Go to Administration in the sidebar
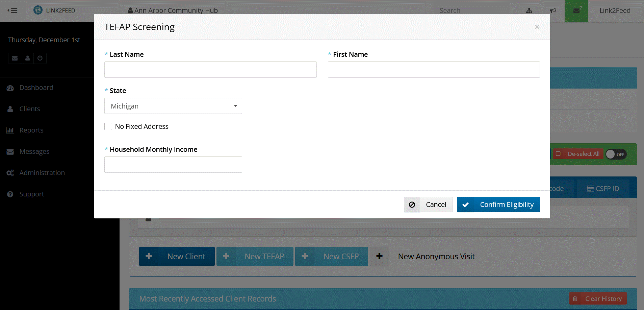The width and height of the screenshot is (644, 310). pos(42,173)
